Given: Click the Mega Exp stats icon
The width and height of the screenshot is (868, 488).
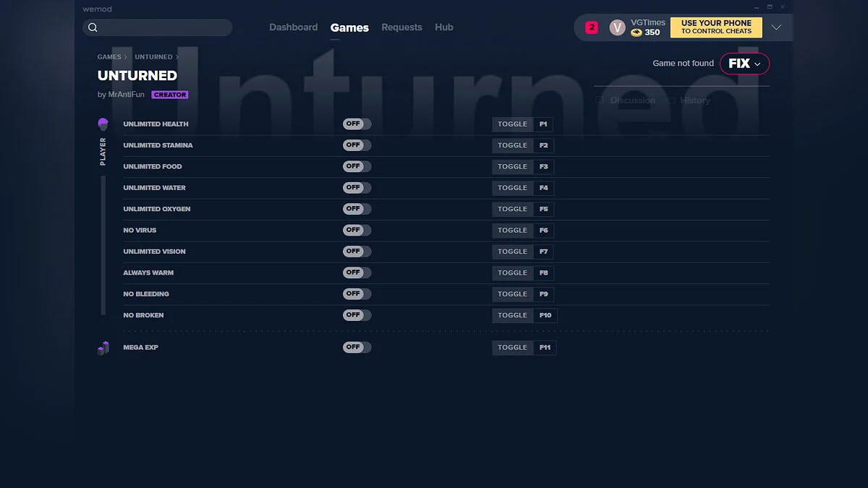Looking at the screenshot, I should point(103,348).
